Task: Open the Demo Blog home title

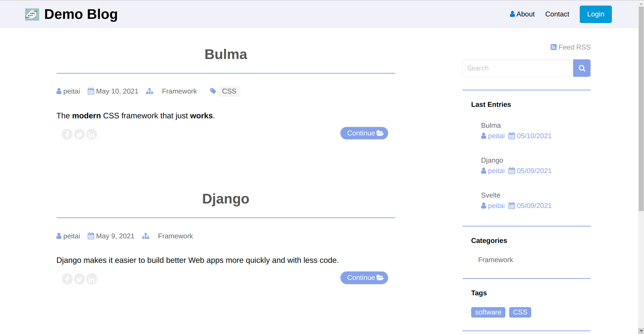Action: [x=81, y=14]
